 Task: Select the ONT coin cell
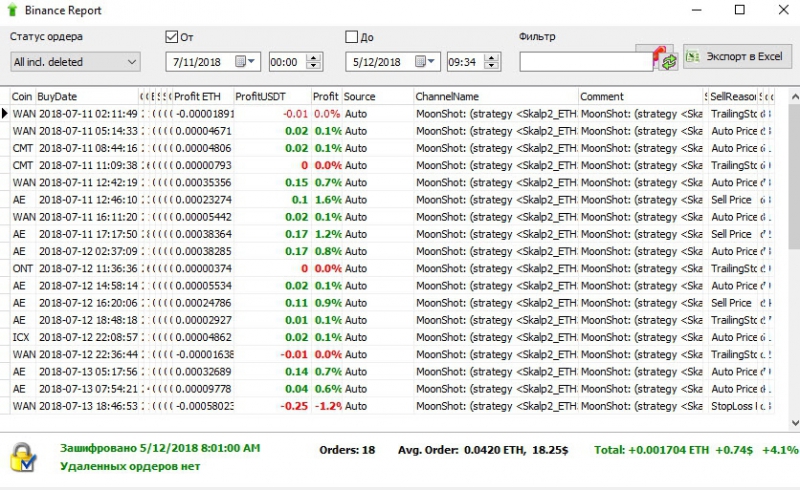click(22, 268)
